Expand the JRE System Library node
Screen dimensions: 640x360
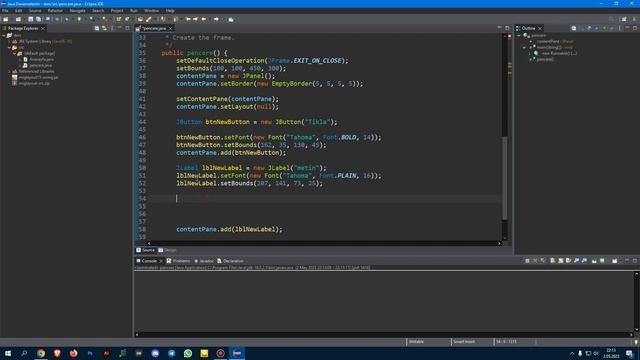coord(9,42)
